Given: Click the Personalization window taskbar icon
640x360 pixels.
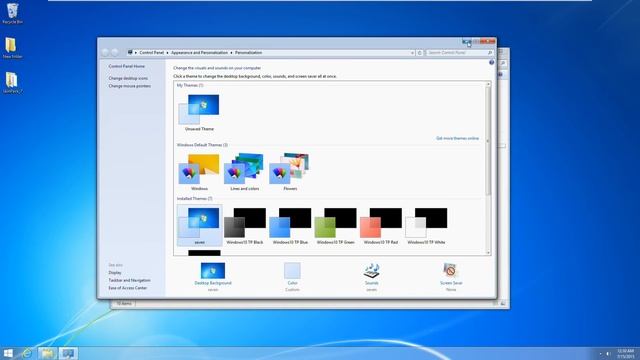Looking at the screenshot, I should (x=68, y=353).
